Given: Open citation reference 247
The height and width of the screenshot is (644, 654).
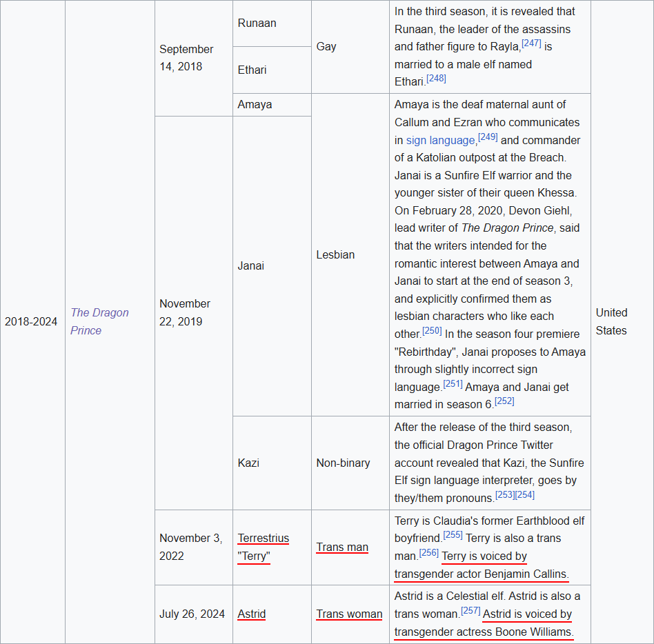Looking at the screenshot, I should [531, 43].
